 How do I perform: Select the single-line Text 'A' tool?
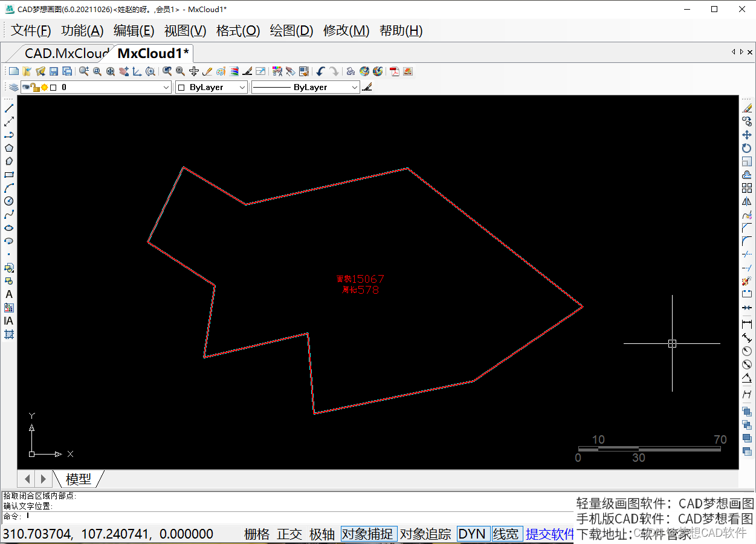(x=9, y=294)
